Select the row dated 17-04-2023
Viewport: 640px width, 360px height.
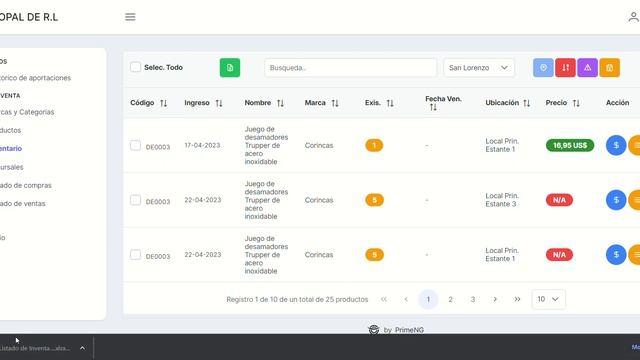coord(136,146)
